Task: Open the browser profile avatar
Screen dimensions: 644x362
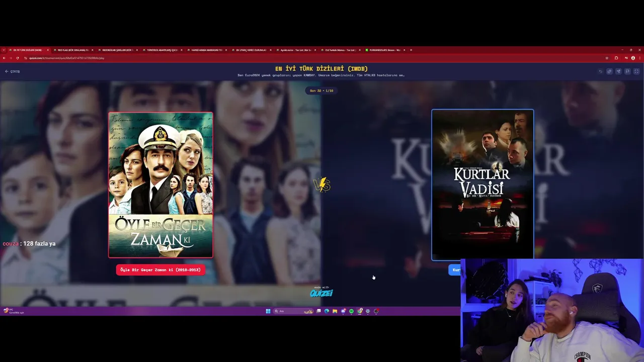Action: coord(633,58)
